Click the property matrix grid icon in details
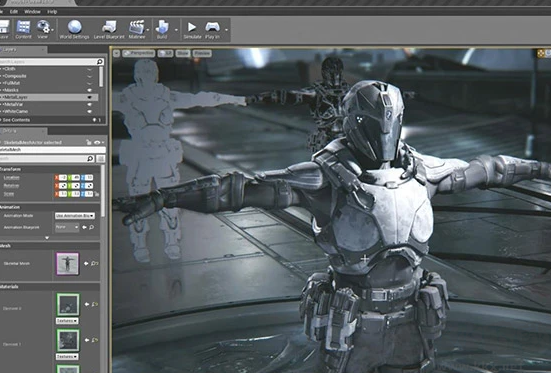The height and width of the screenshot is (373, 551). [x=101, y=159]
